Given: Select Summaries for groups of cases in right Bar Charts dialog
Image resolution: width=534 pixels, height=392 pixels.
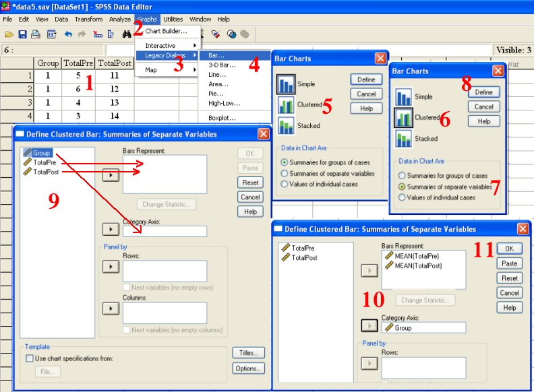Looking at the screenshot, I should [x=402, y=176].
